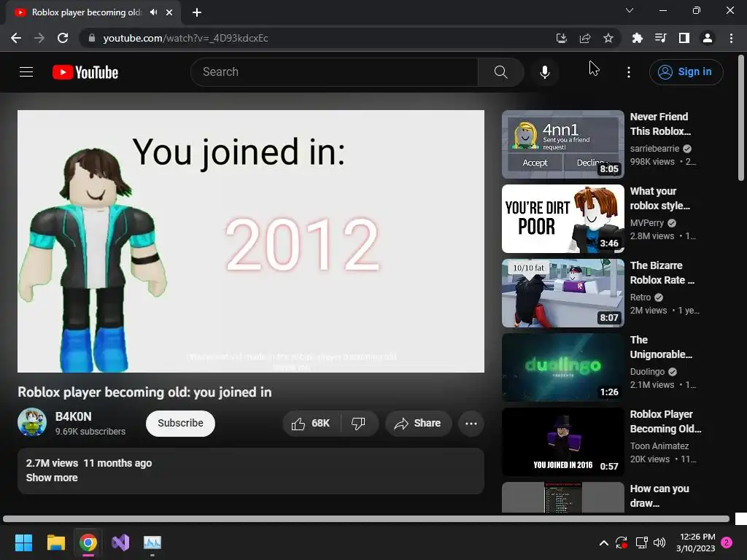747x560 pixels.
Task: Mute the tab using speaker icon
Action: 153,12
